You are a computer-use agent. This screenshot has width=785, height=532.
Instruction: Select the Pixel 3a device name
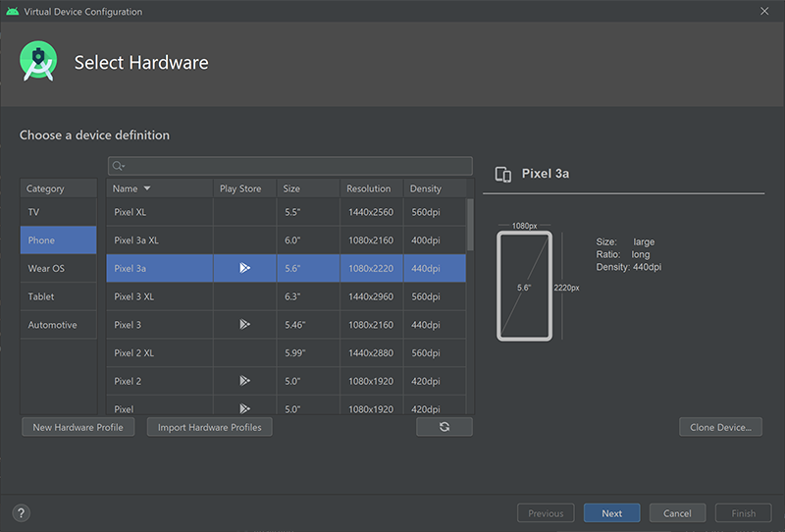point(131,268)
